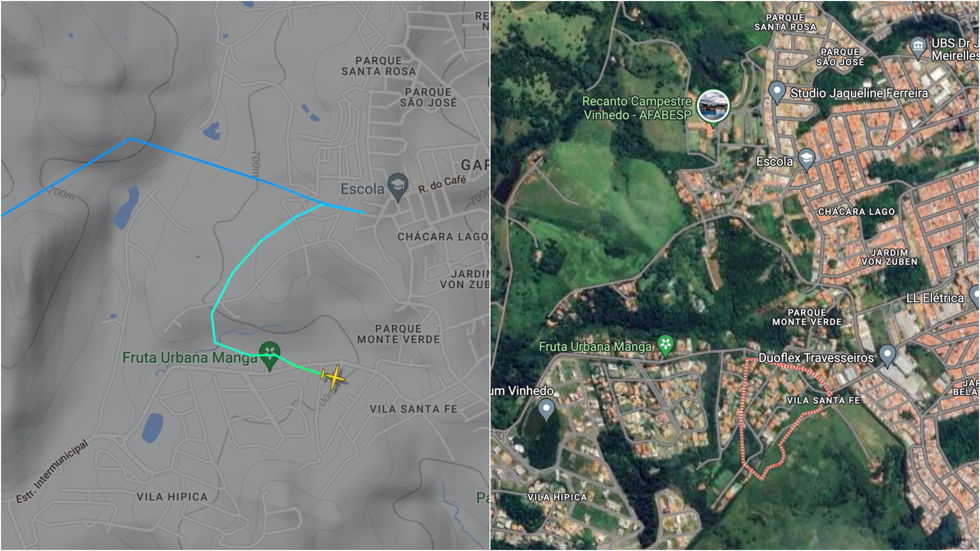
Task: Click the LL Elétrica place marker
Action: (974, 297)
